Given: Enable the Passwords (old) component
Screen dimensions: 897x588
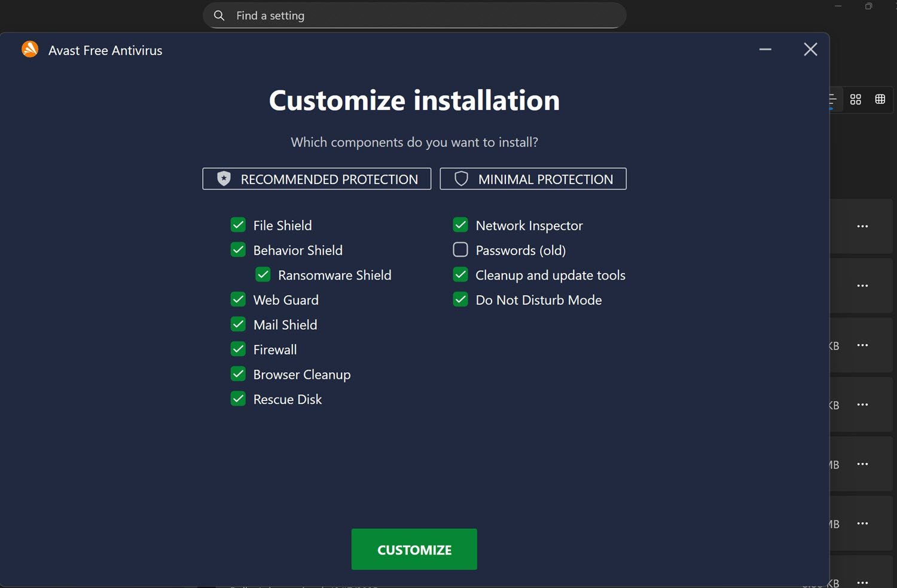Looking at the screenshot, I should tap(460, 250).
